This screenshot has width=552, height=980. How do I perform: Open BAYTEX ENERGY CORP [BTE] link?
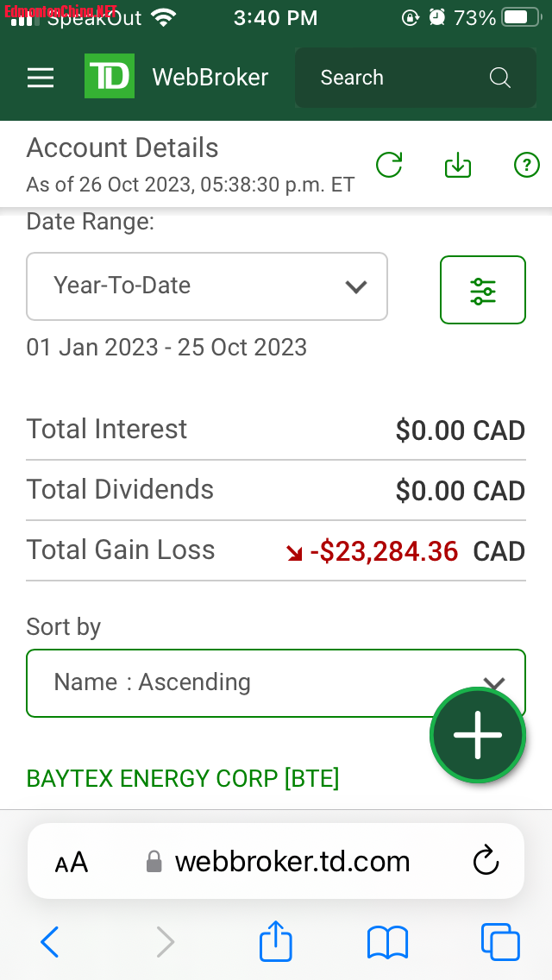183,778
